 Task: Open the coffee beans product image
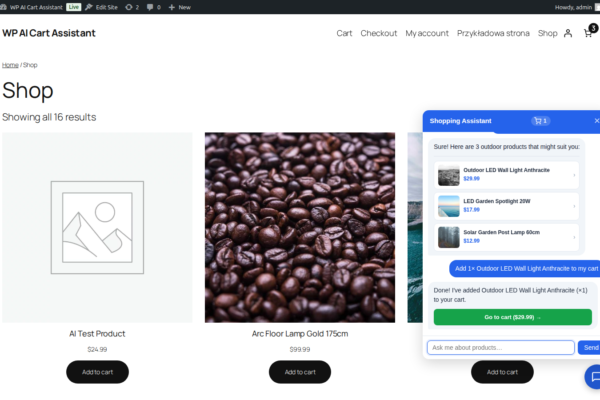[x=300, y=227]
